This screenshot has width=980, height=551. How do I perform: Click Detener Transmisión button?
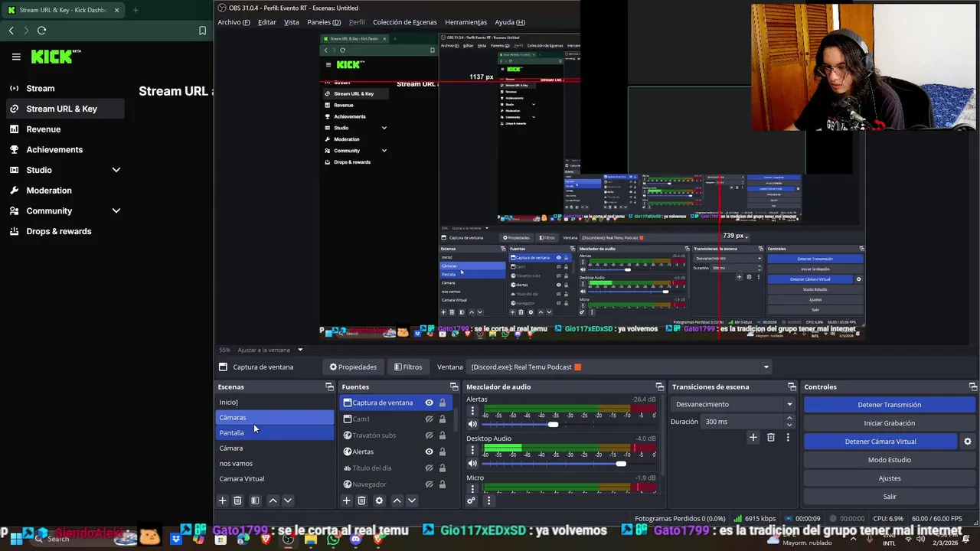tap(889, 405)
